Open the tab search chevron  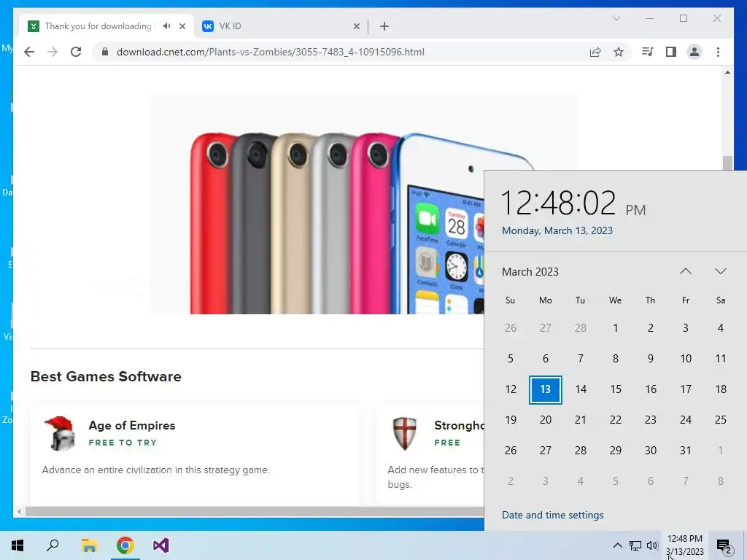pos(616,18)
